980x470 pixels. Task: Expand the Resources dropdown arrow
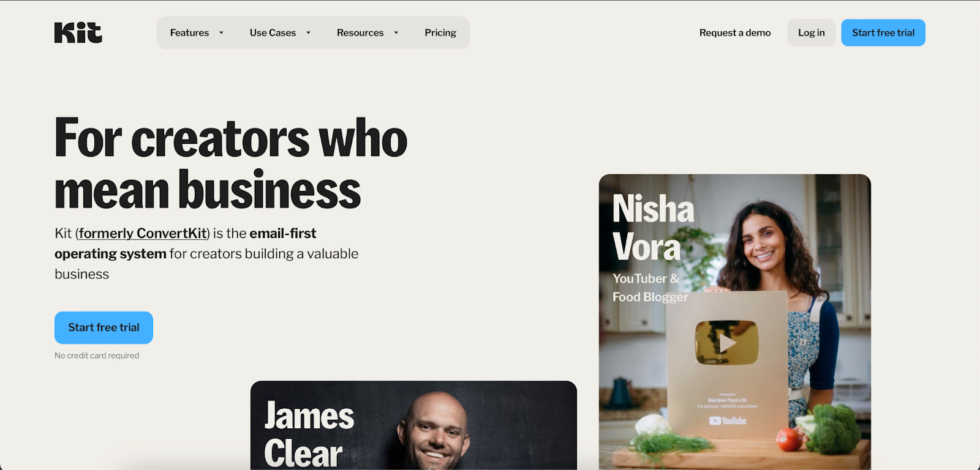[x=396, y=33]
